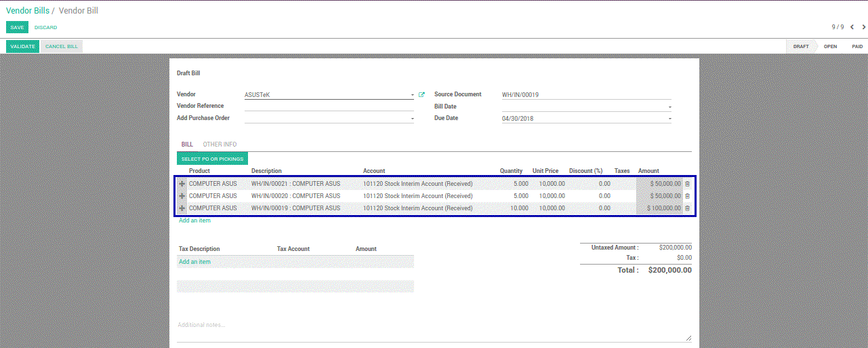Screen dimensions: 868x348
Task: Select the OPEN status stage
Action: [x=830, y=47]
